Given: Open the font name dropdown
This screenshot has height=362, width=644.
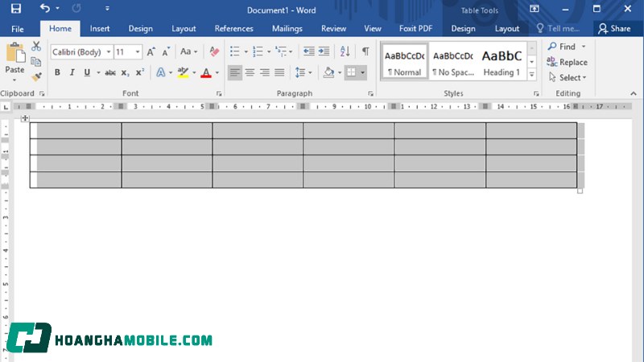Looking at the screenshot, I should [109, 52].
